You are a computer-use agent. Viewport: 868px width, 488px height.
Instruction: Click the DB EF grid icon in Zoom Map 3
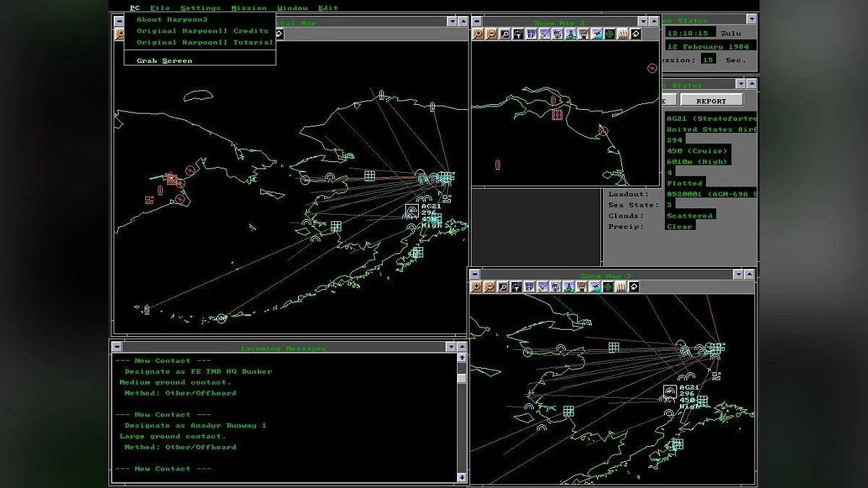(x=530, y=287)
